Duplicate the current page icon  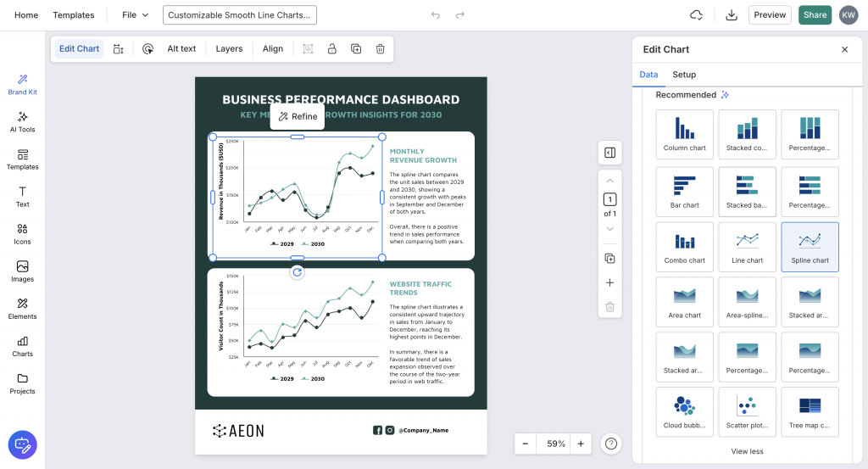pyautogui.click(x=609, y=259)
